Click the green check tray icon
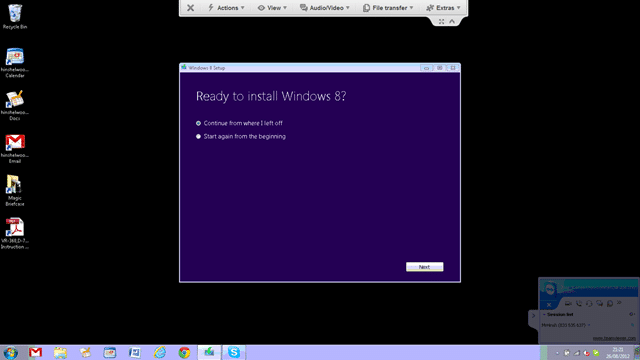The image size is (640, 360). tap(596, 353)
